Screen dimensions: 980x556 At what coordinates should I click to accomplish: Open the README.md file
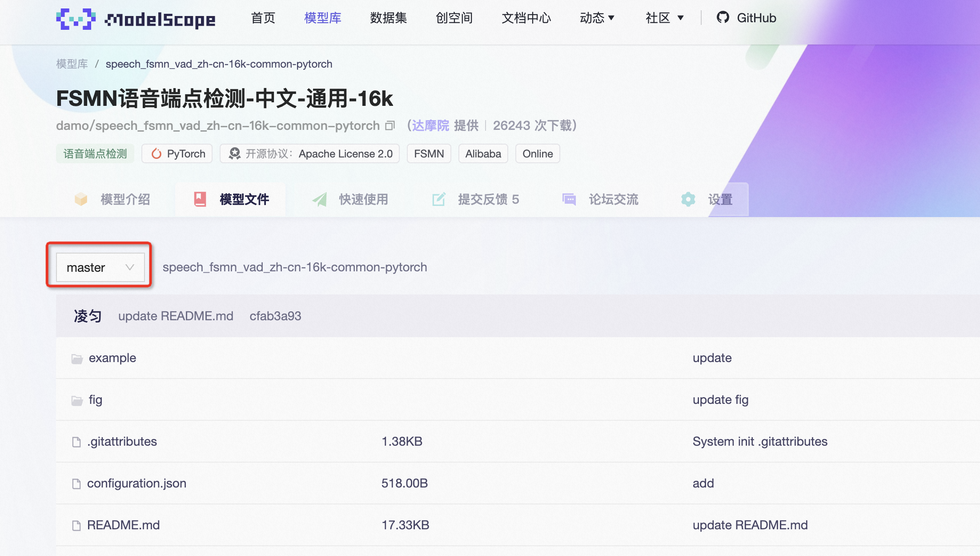123,525
